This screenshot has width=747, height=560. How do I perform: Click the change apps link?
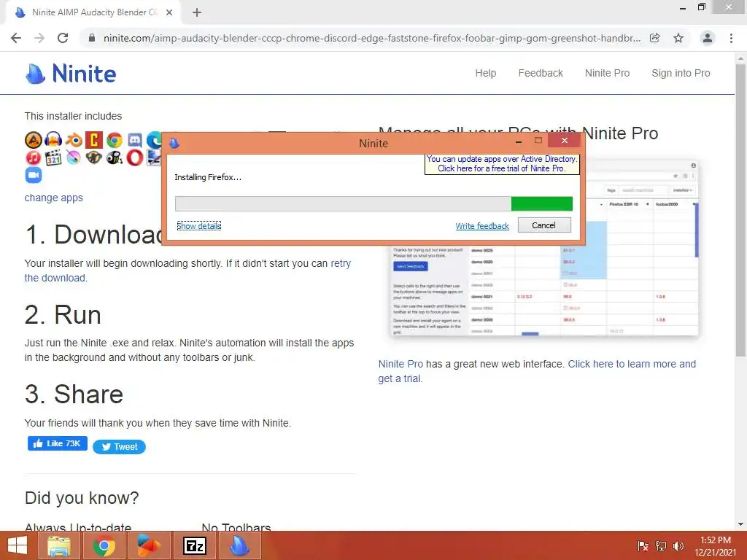click(53, 198)
